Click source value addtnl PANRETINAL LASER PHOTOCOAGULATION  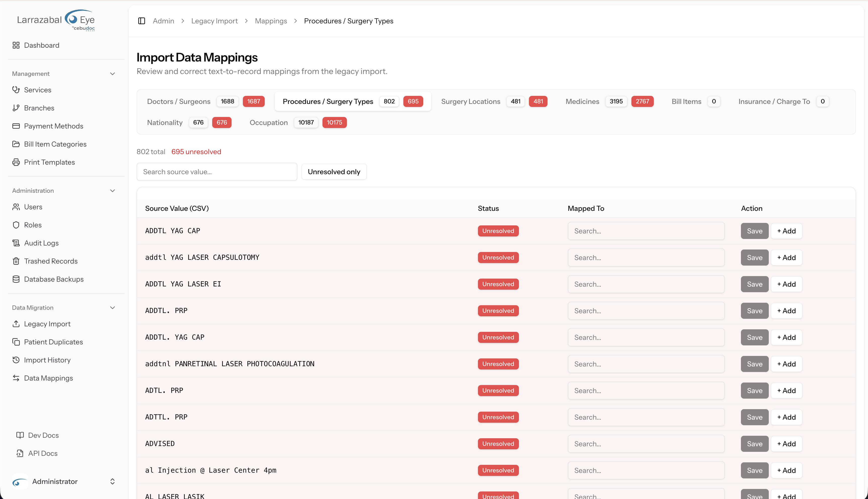click(x=230, y=364)
